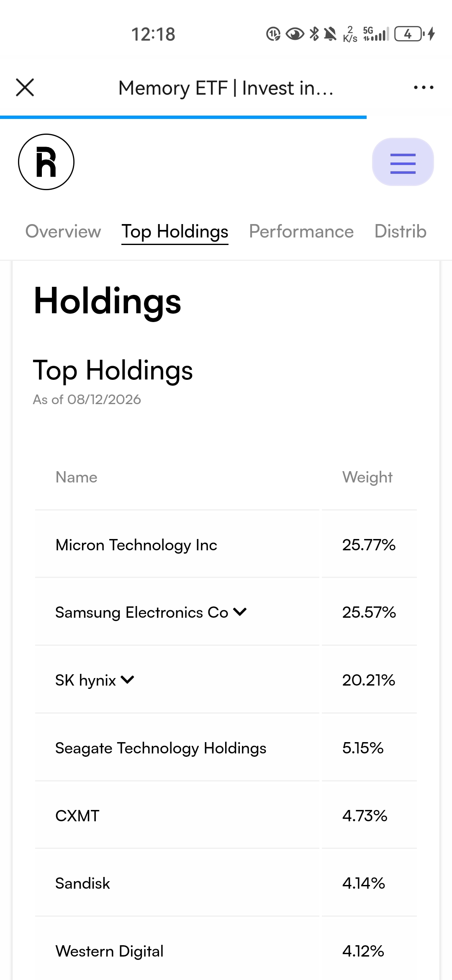Switch to the Overview tab
Viewport: 452px width, 980px height.
(x=63, y=231)
